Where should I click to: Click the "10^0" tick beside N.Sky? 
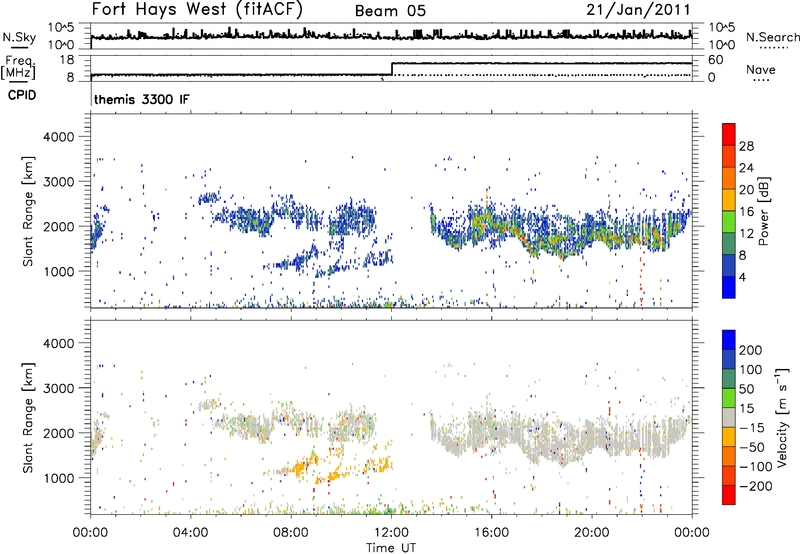coord(61,45)
